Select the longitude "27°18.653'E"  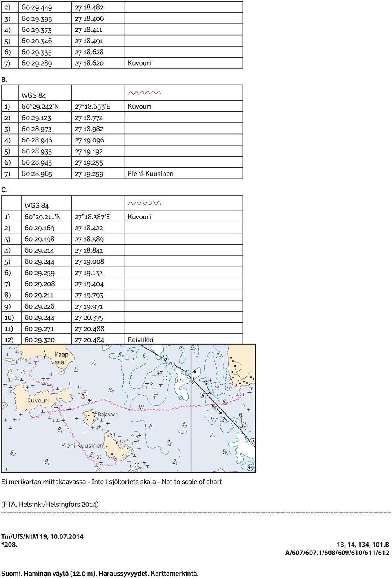coord(92,107)
